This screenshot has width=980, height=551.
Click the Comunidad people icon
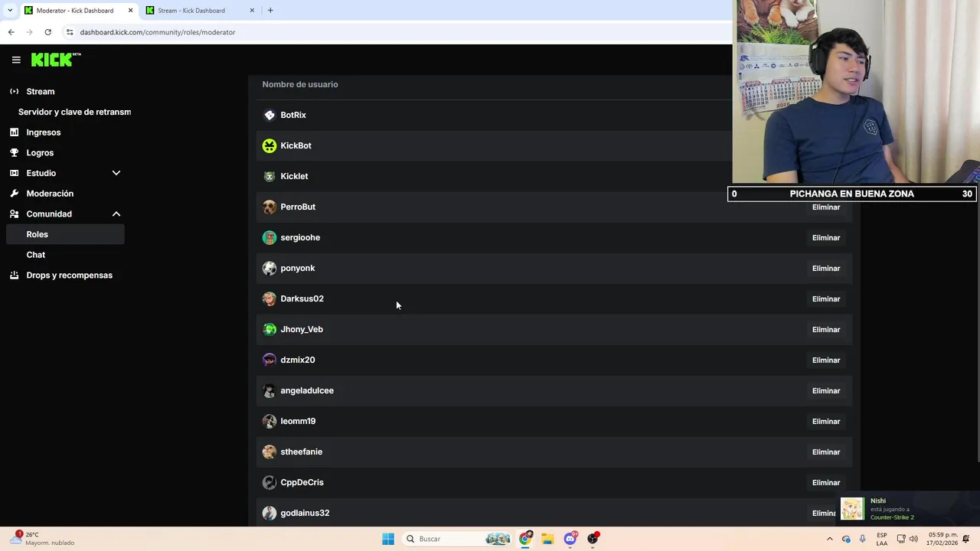click(x=14, y=214)
